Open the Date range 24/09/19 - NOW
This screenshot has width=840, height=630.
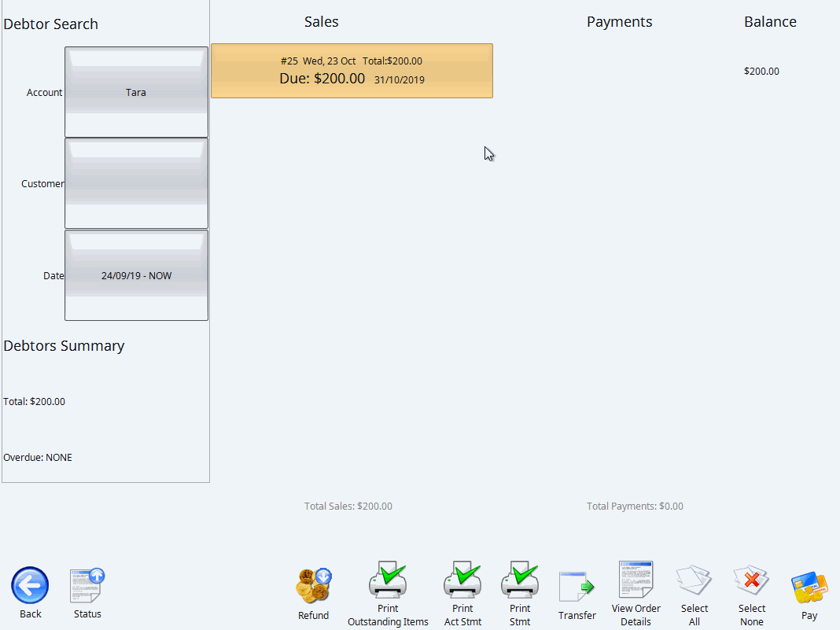135,275
